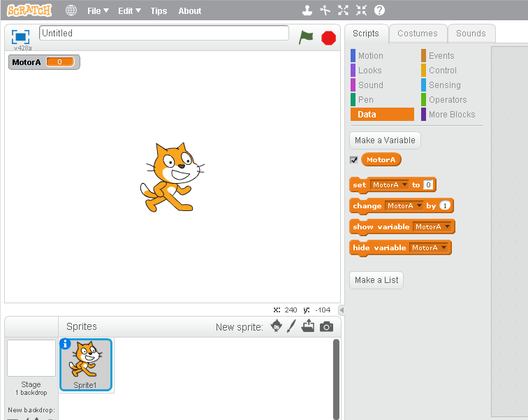Upload a sprite from file
Image resolution: width=528 pixels, height=420 pixels.
[308, 326]
